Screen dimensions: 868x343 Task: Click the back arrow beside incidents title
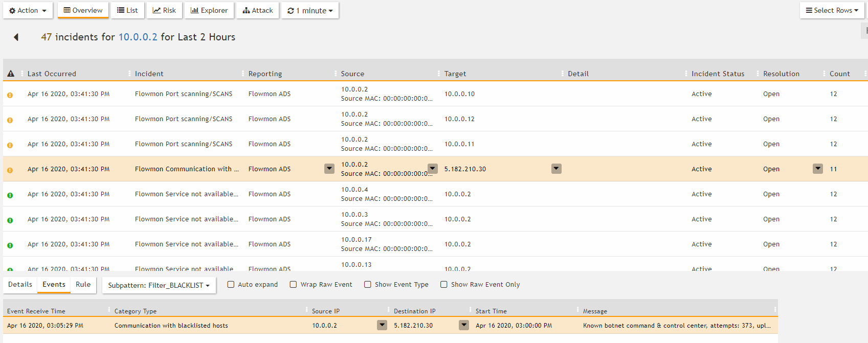(16, 37)
